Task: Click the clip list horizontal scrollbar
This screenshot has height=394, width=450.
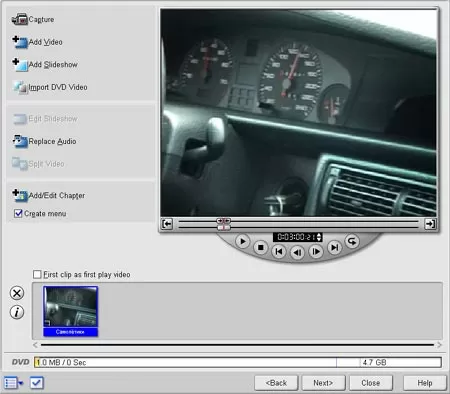Action: click(237, 345)
